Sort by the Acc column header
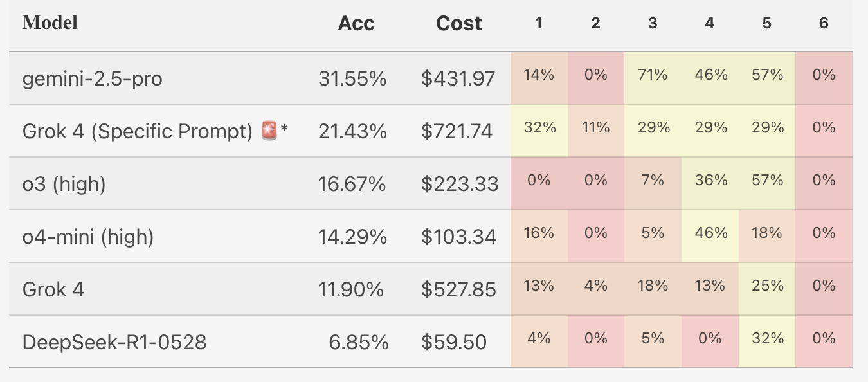The height and width of the screenshot is (382, 868). point(356,24)
